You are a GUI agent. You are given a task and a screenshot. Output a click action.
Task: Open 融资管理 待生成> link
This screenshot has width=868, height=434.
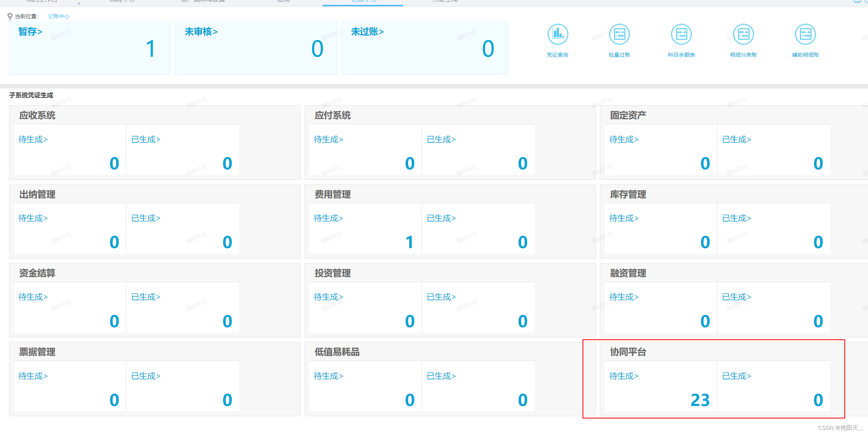(x=624, y=297)
